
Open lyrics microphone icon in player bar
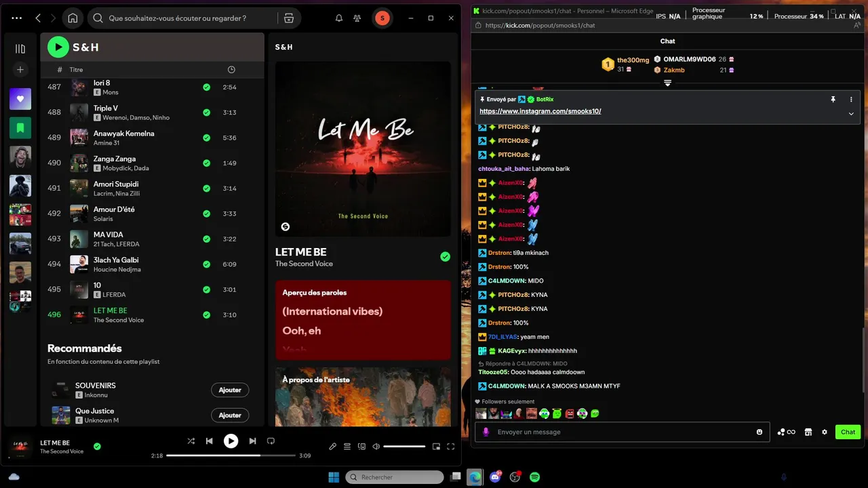(332, 447)
